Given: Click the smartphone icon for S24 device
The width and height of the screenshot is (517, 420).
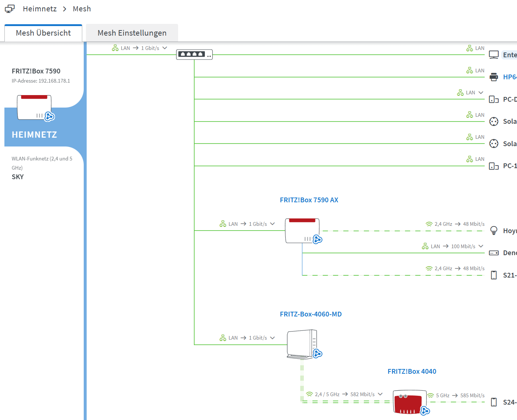Looking at the screenshot, I should coord(494,402).
